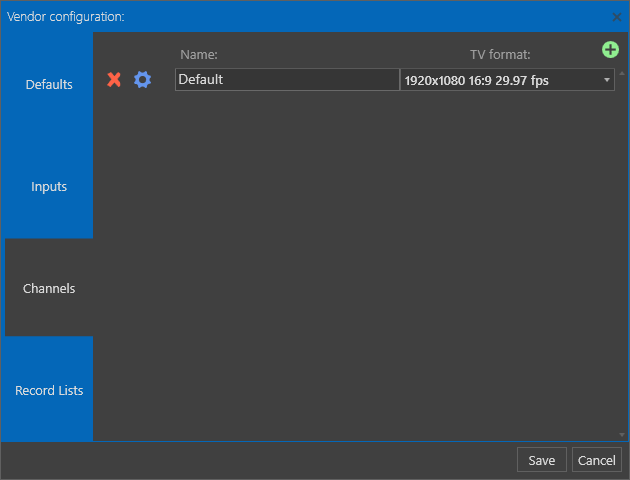Open the TV format dropdown

pos(507,80)
